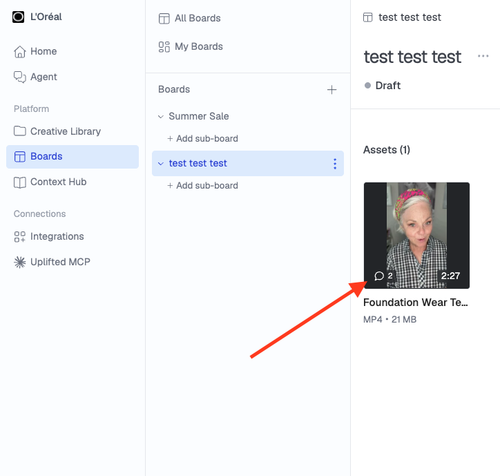Click the test test test breadcrumb
500x476 pixels.
tap(410, 17)
